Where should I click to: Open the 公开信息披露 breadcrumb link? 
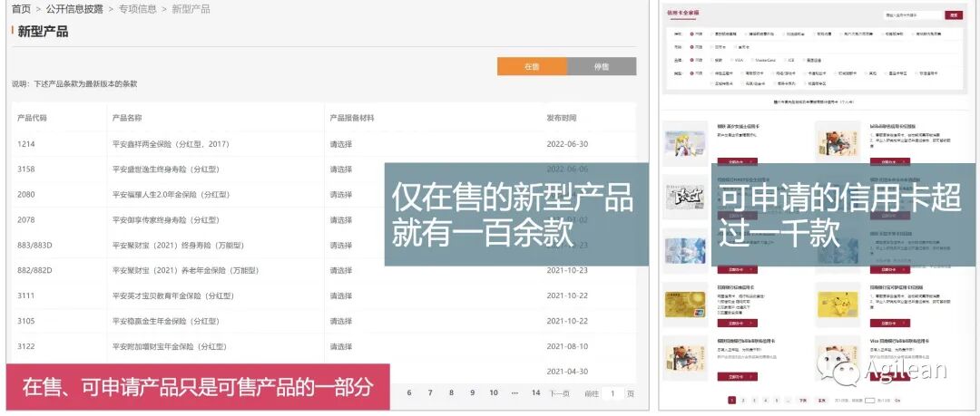tap(74, 9)
